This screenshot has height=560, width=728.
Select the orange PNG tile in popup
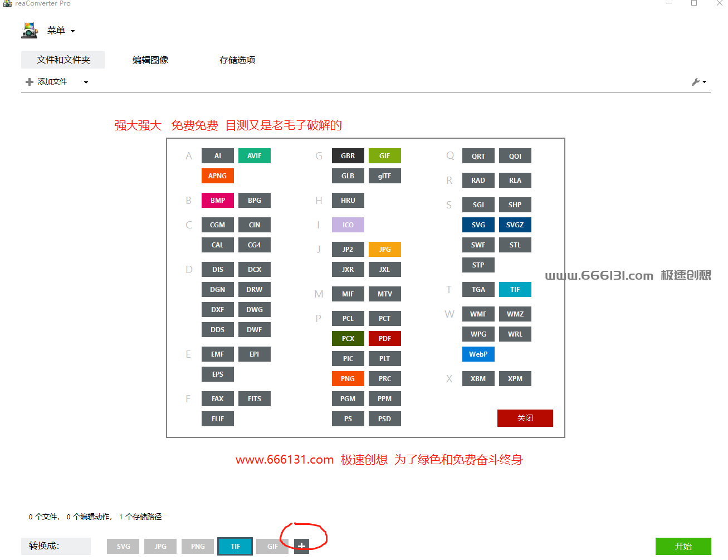coord(348,379)
